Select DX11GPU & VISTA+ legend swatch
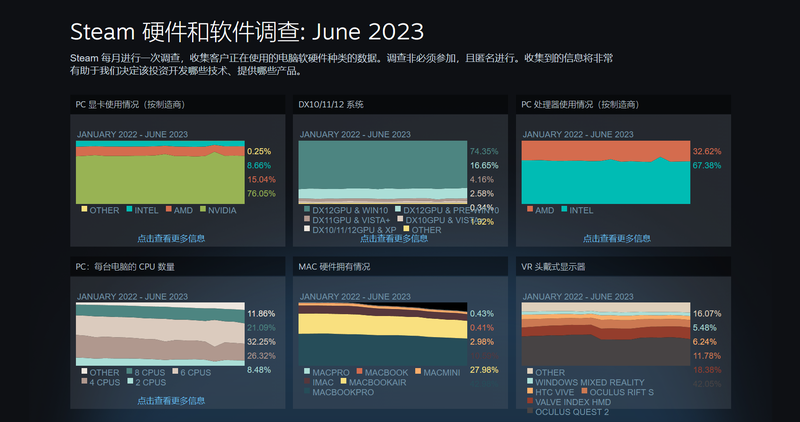This screenshot has width=800, height=422. click(x=307, y=218)
